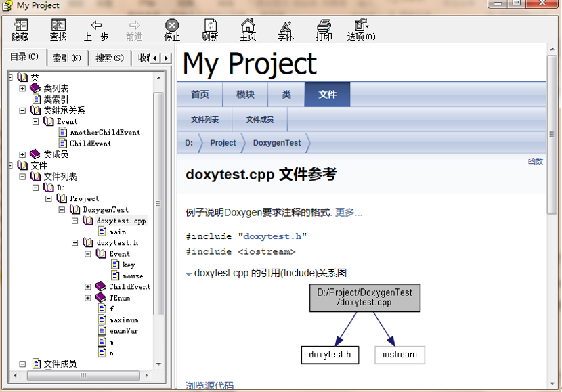Collapse the doxytest.cpp tree node
The height and width of the screenshot is (392, 562).
(x=75, y=221)
